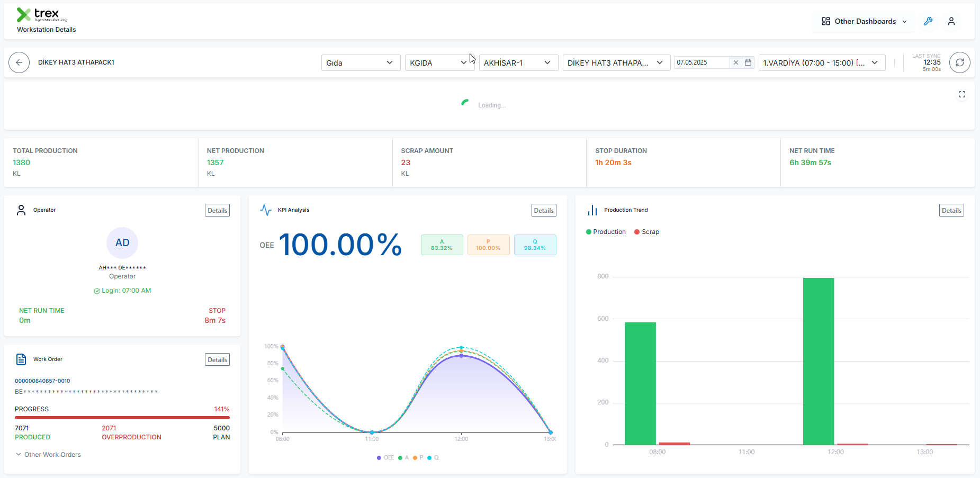Toggle Production series in legend
Image resolution: width=980 pixels, height=478 pixels.
coord(606,232)
